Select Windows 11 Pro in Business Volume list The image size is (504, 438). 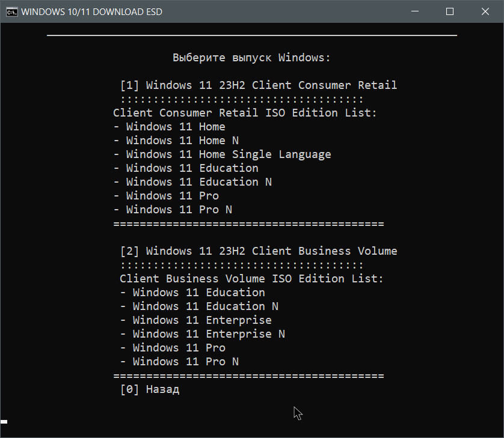coord(174,347)
